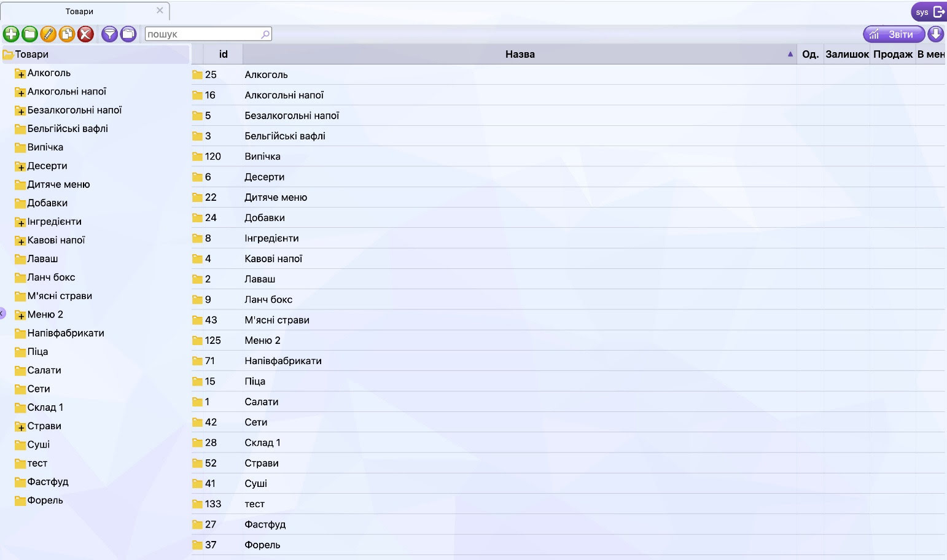Click Кавові напої name in table
Image resolution: width=947 pixels, height=560 pixels.
coord(273,259)
